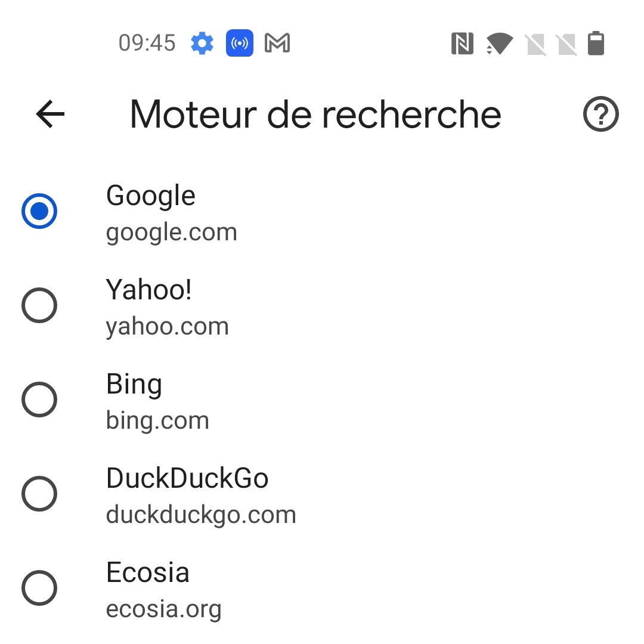Select the Google radio button
644x644 pixels.
pyautogui.click(x=39, y=211)
